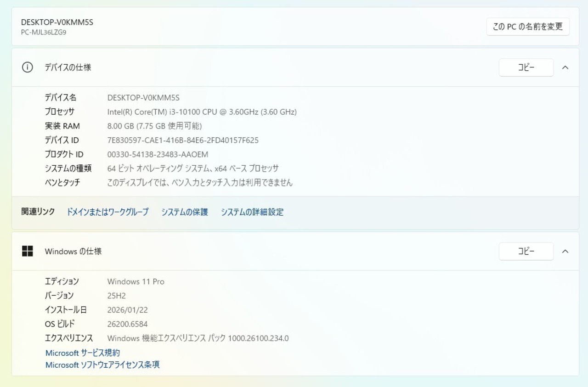This screenshot has width=588, height=387.
Task: Click the ペンとタッチ field label
Action: [62, 183]
